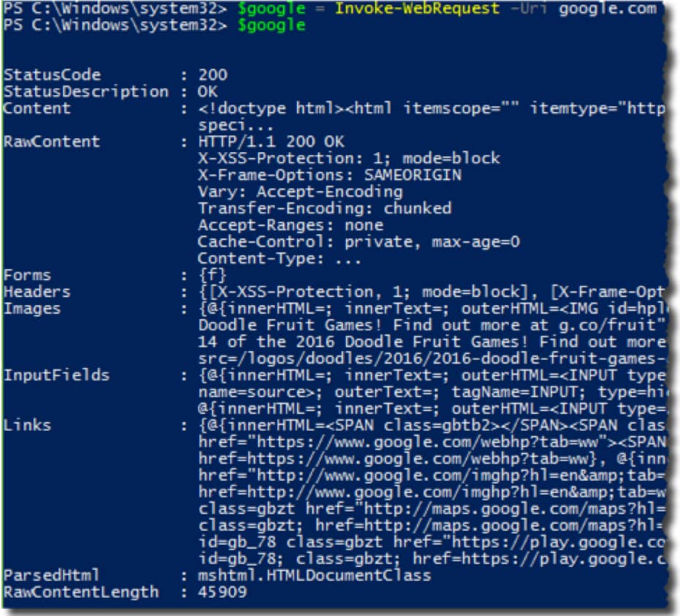Click the ParsedHtml property name
The height and width of the screenshot is (616, 680).
(x=53, y=575)
